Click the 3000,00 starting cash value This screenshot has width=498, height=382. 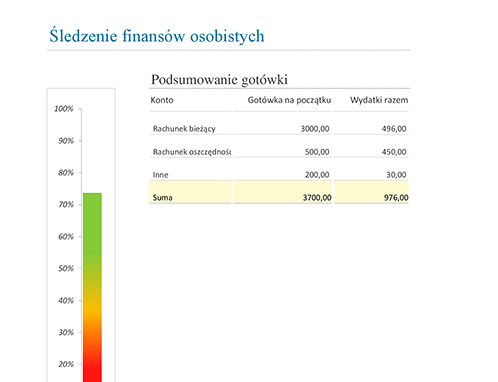pos(315,129)
